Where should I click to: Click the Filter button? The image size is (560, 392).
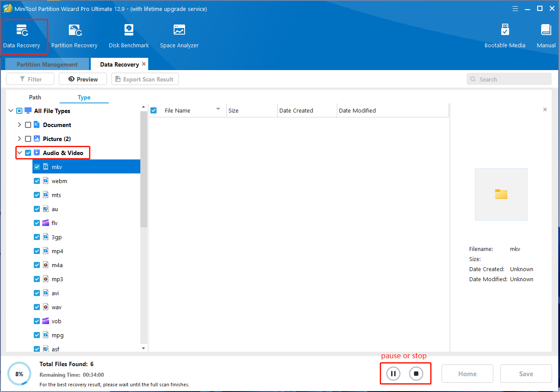pyautogui.click(x=30, y=79)
